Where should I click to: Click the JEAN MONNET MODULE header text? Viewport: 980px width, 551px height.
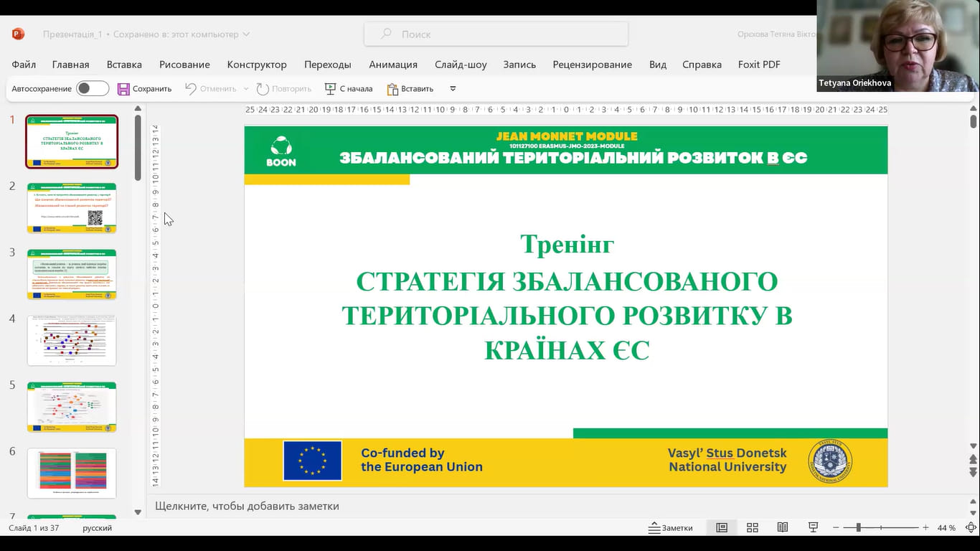coord(567,136)
